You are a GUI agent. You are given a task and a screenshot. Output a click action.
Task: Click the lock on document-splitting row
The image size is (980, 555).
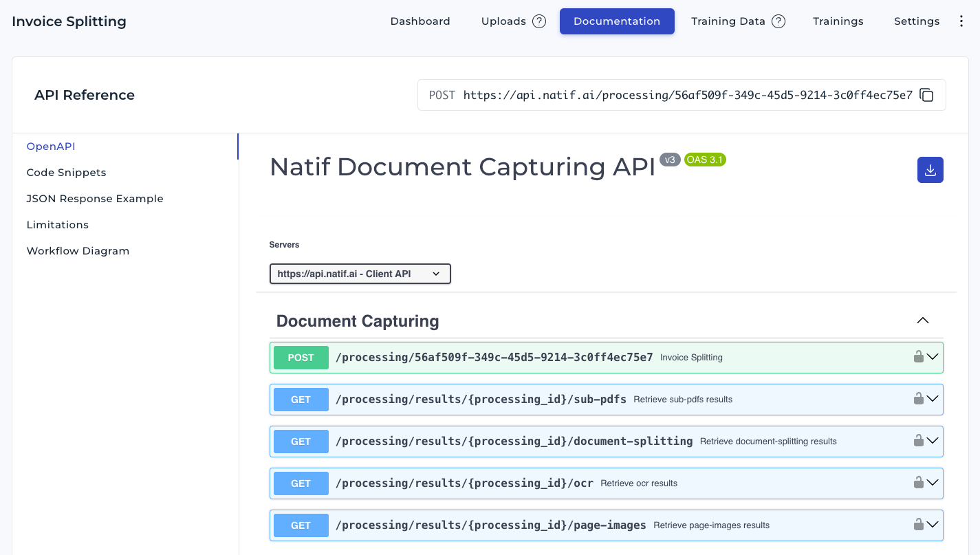pos(918,440)
